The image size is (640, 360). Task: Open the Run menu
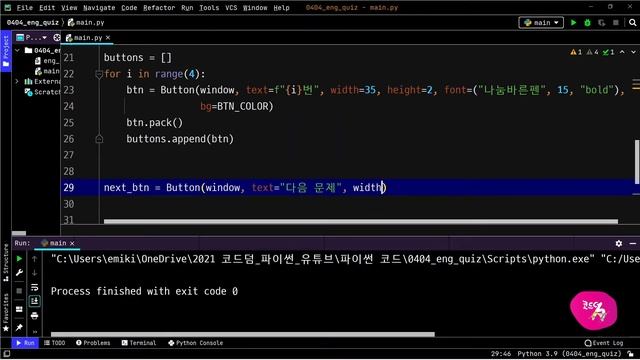point(187,8)
